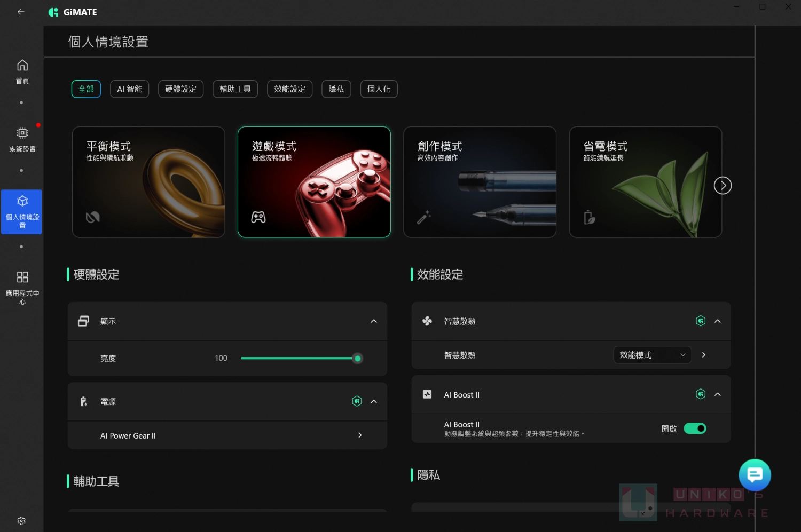Open 首頁 home in sidebar
This screenshot has width=801, height=532.
click(22, 72)
